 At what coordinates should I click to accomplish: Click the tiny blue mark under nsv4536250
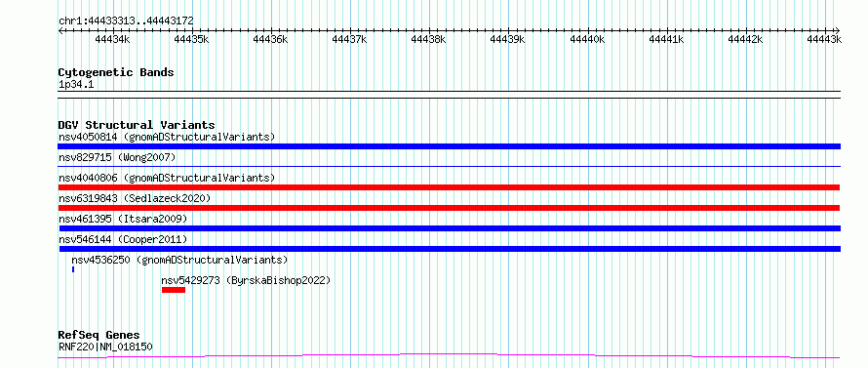pyautogui.click(x=73, y=269)
